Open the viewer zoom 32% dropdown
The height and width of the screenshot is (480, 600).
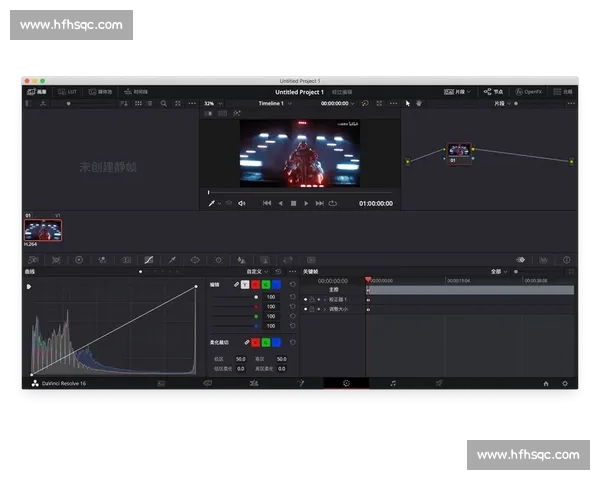tap(213, 104)
